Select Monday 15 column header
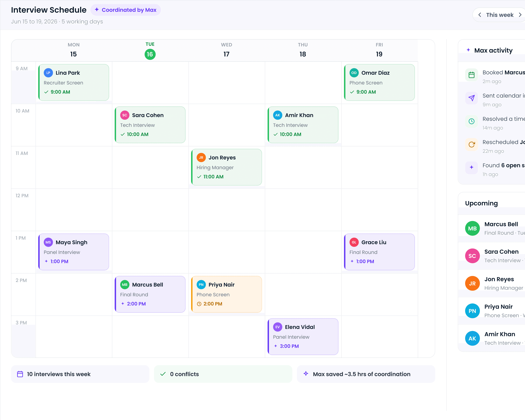The image size is (525, 420). [x=73, y=50]
